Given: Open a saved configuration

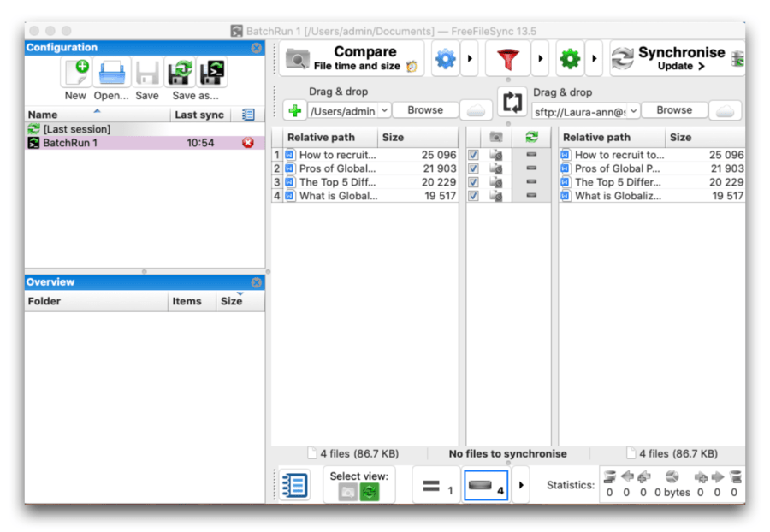Looking at the screenshot, I should [x=110, y=73].
